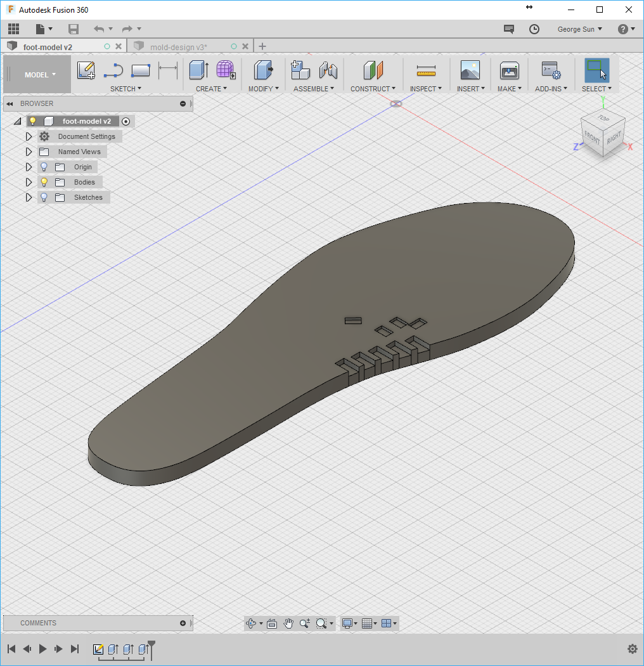This screenshot has width=644, height=666.
Task: Open the CONSTRUCT menu
Action: (373, 89)
